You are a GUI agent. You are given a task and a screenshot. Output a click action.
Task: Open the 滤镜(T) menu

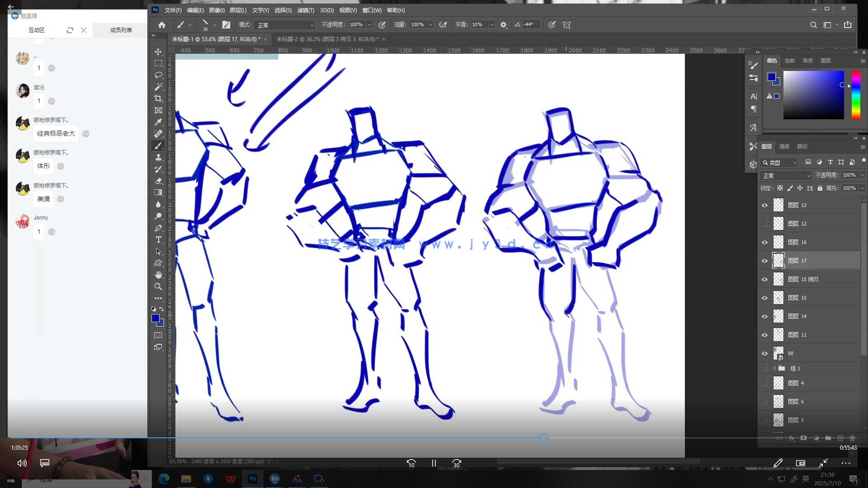coord(306,10)
